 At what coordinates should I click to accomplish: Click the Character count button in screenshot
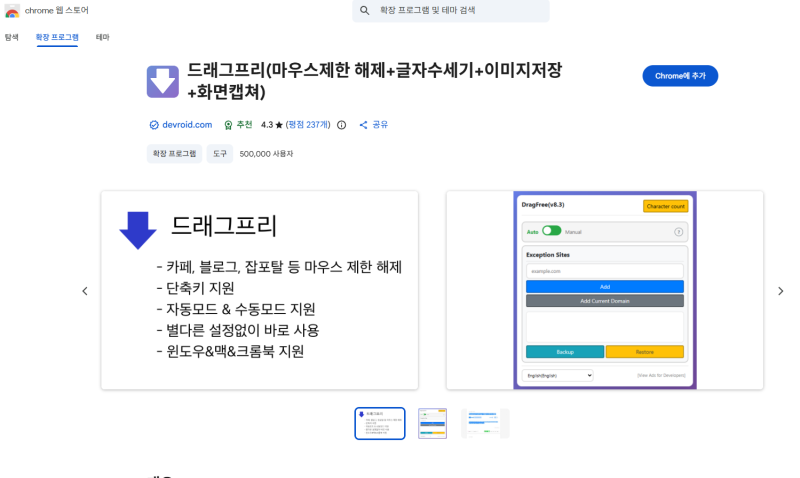click(x=665, y=206)
